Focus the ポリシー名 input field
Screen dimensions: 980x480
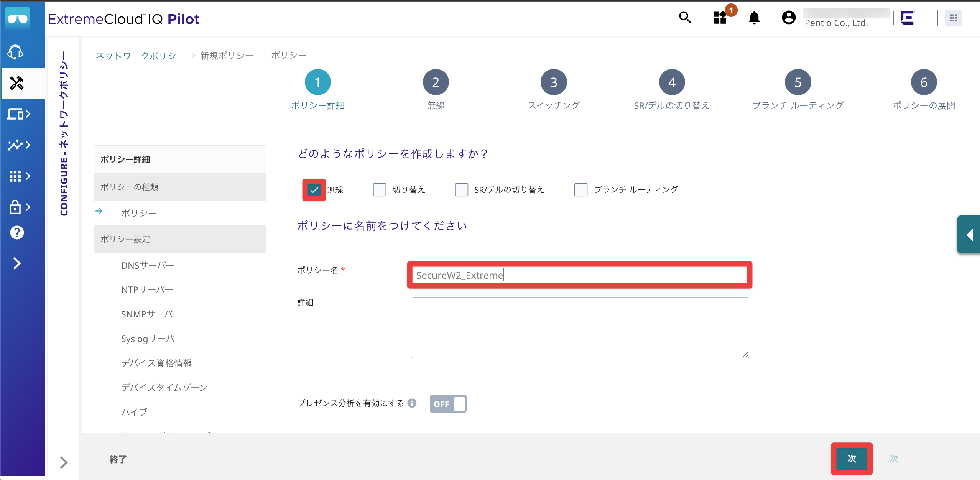pyautogui.click(x=579, y=275)
